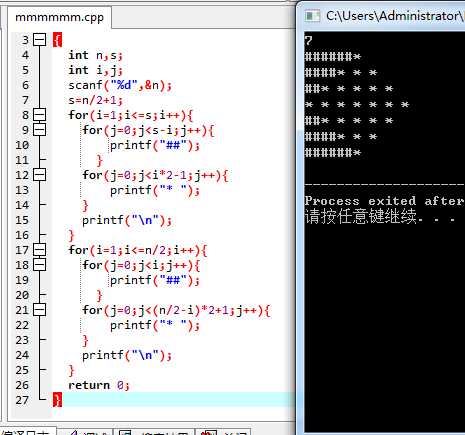Collapse the fold marker on line 3
465x435 pixels.
[x=40, y=40]
